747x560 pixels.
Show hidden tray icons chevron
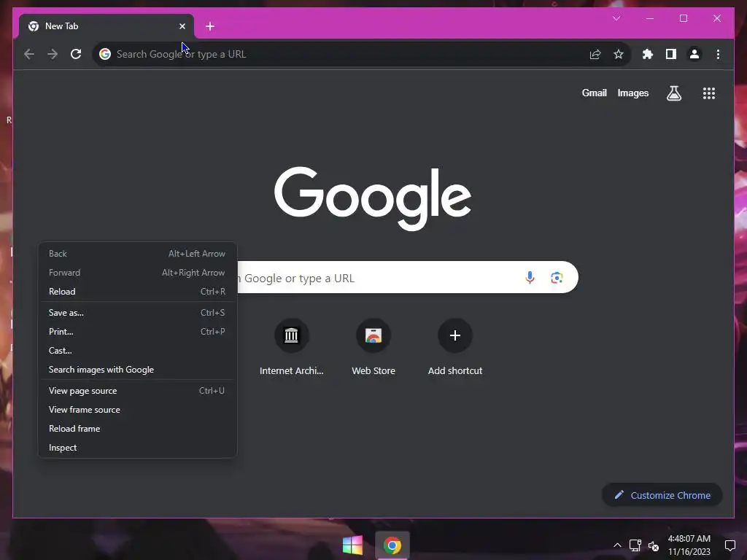click(x=617, y=545)
